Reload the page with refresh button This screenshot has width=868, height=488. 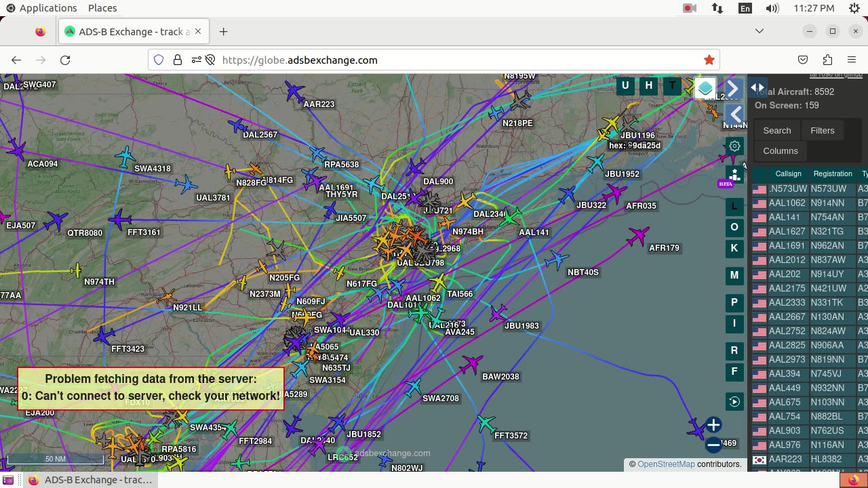click(x=65, y=60)
